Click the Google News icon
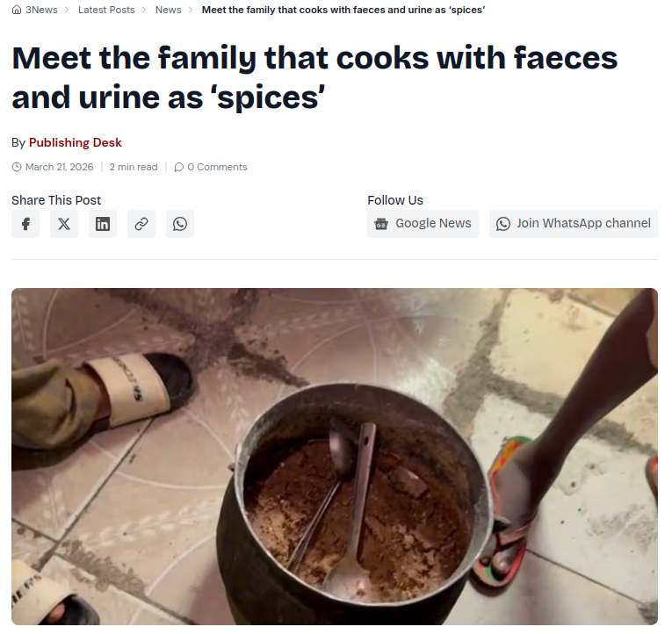 [381, 224]
